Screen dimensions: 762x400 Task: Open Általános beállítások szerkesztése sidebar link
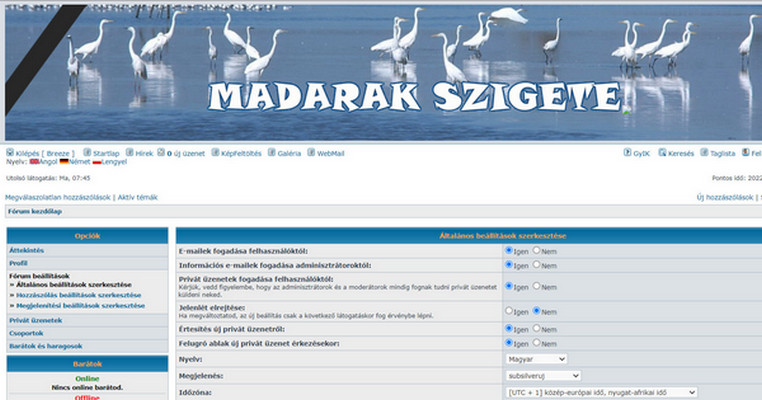click(74, 285)
